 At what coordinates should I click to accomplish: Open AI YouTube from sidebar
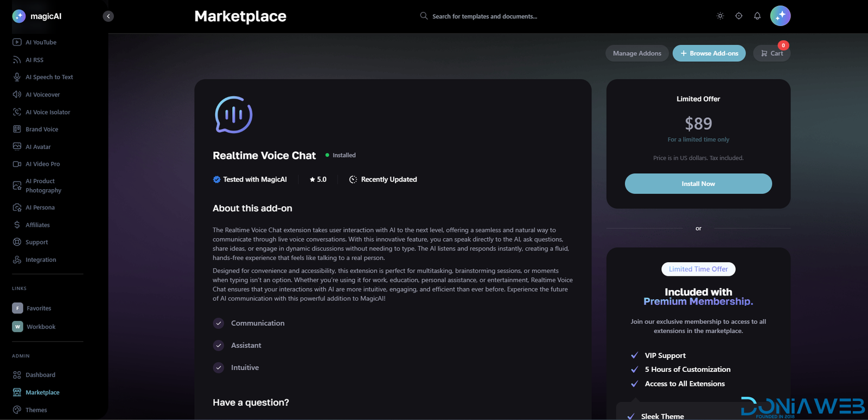tap(41, 42)
